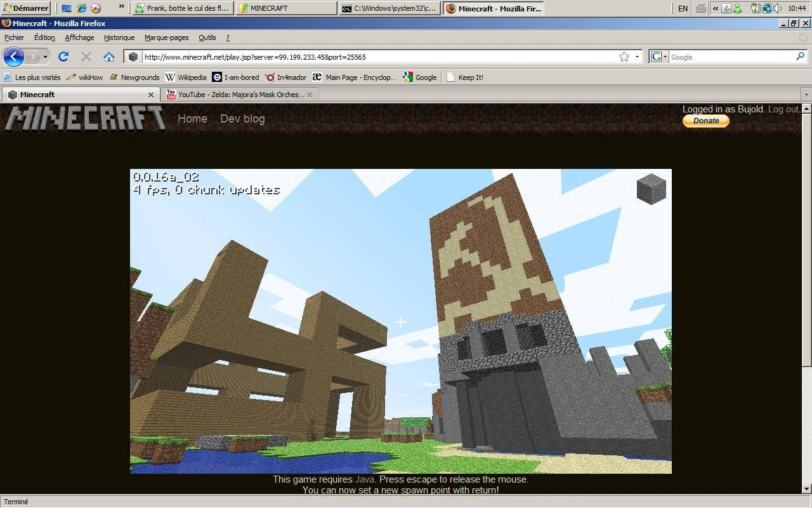This screenshot has width=812, height=508.
Task: Open the Wikipedia bookmark
Action: [186, 77]
